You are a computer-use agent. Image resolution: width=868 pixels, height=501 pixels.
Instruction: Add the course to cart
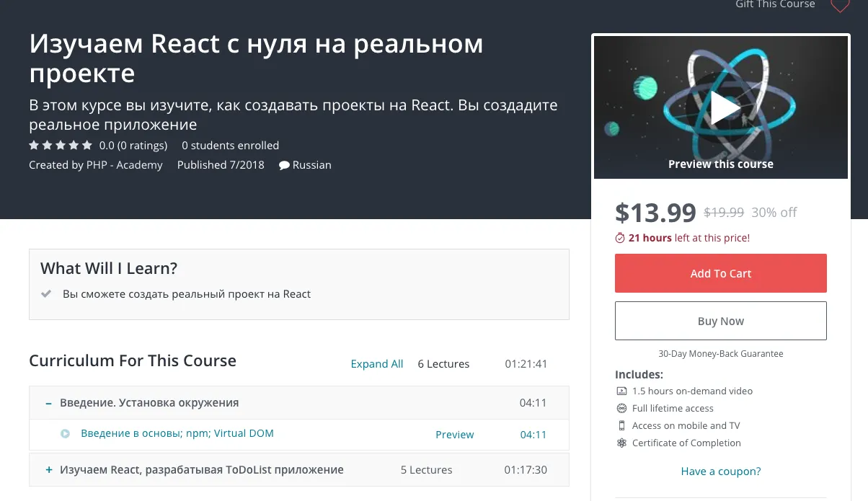pyautogui.click(x=720, y=273)
